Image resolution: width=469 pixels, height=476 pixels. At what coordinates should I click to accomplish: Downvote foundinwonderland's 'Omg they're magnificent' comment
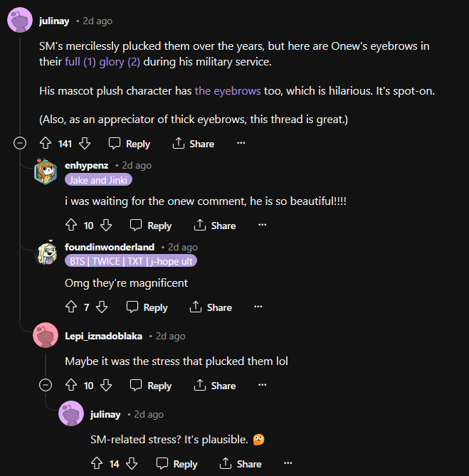102,307
